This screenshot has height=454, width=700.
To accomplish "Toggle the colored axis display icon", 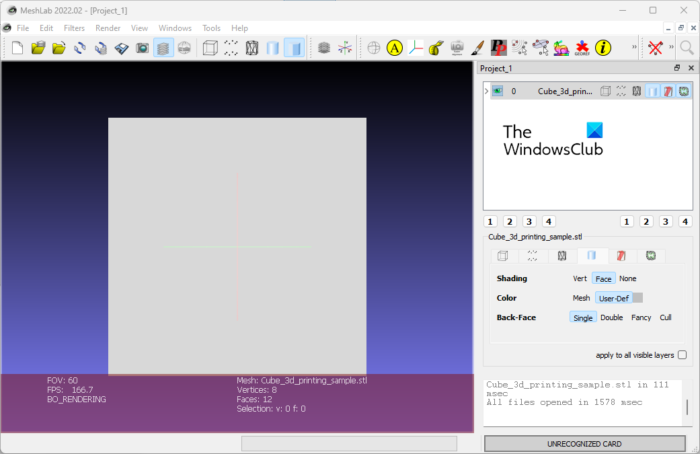I will tap(345, 48).
